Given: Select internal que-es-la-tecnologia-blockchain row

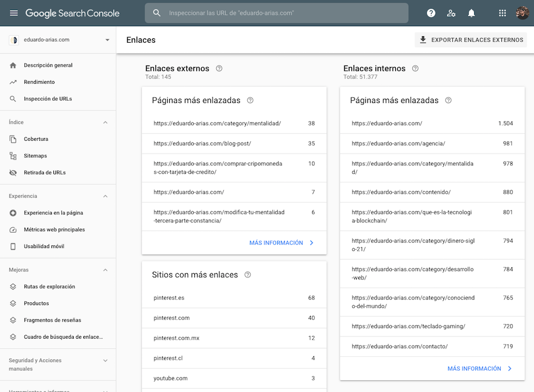Looking at the screenshot, I should point(432,217).
